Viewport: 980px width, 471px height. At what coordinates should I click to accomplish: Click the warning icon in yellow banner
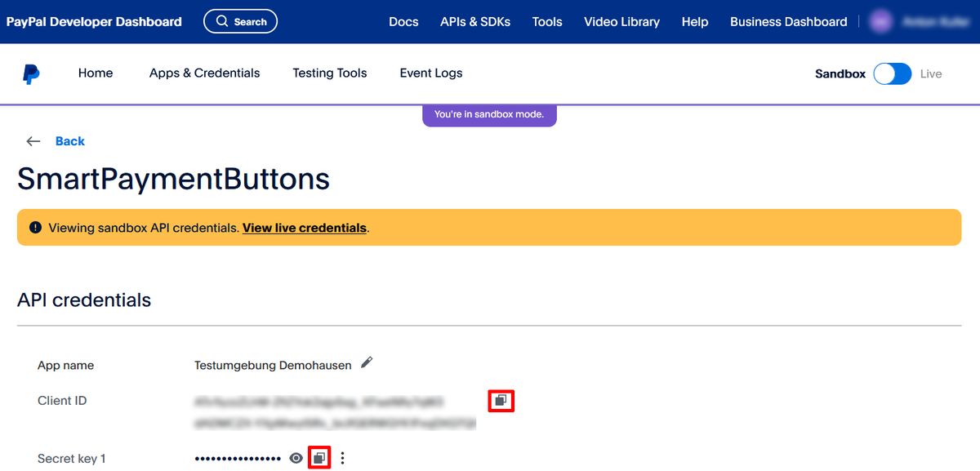point(35,228)
